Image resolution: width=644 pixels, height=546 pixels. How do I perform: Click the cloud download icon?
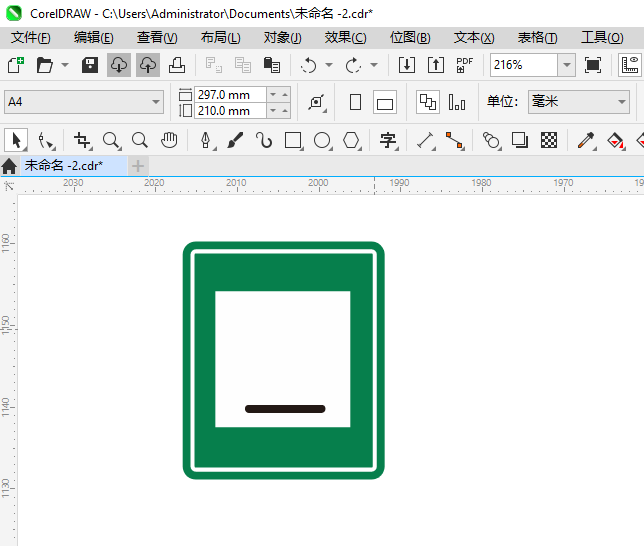(119, 65)
